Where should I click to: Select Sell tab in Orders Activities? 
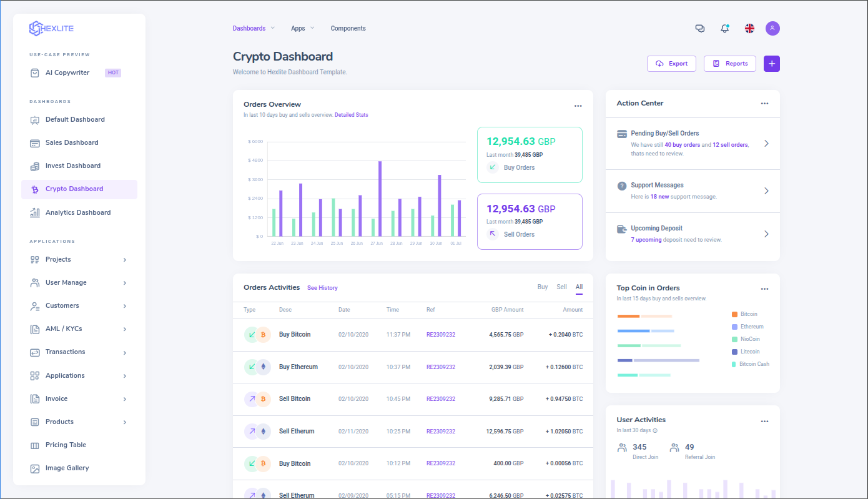(x=561, y=287)
